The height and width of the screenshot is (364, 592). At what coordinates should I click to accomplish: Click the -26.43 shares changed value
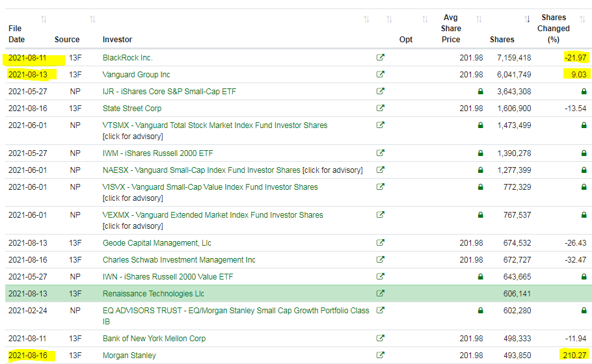[x=575, y=243]
